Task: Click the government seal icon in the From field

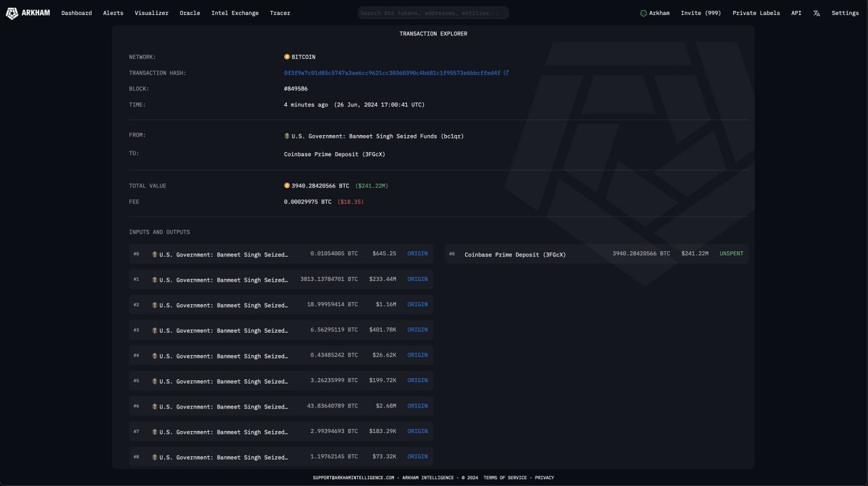Action: coord(287,136)
